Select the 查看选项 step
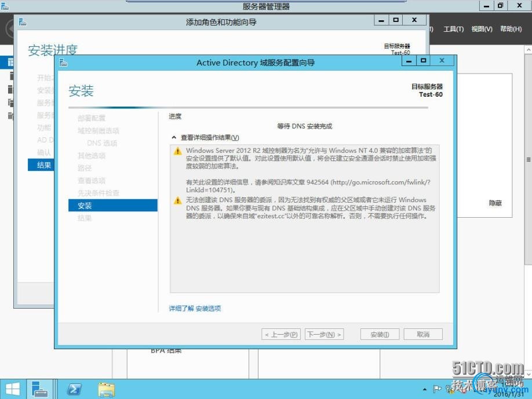Screen dimensions: 532x399 [92, 181]
